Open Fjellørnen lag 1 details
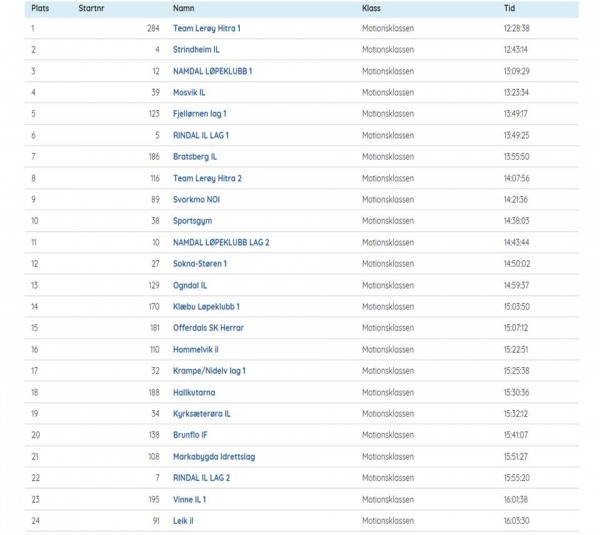600x535 pixels. click(200, 114)
